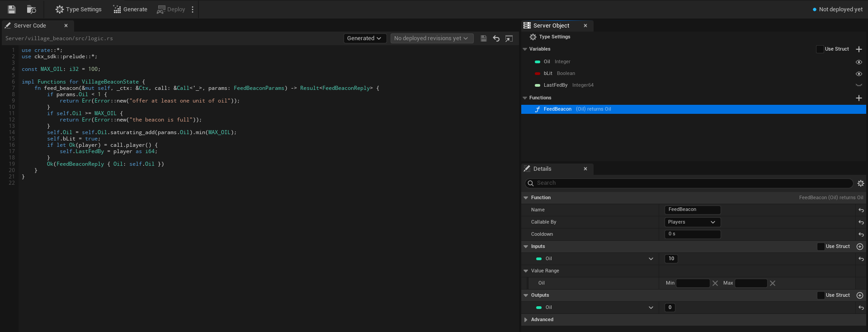Show the hidden LastFedBy variable

[859, 85]
